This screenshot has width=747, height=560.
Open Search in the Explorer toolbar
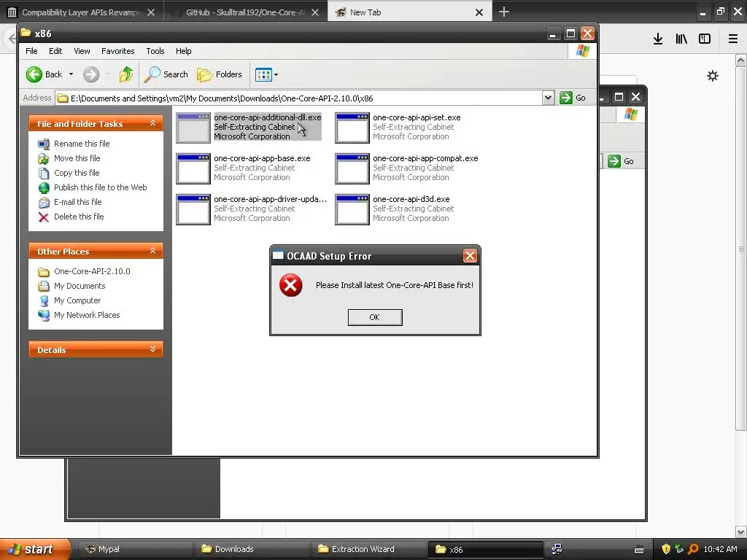[x=166, y=74]
